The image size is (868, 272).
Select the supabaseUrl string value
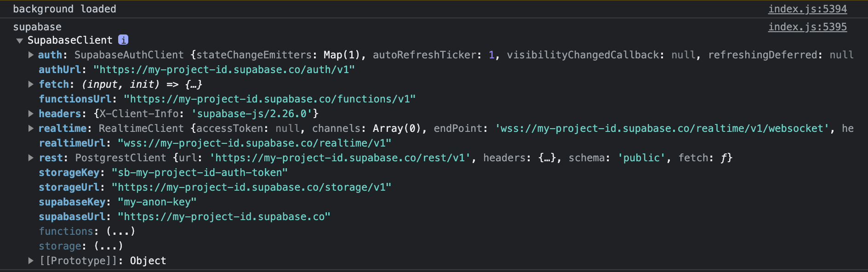(224, 217)
